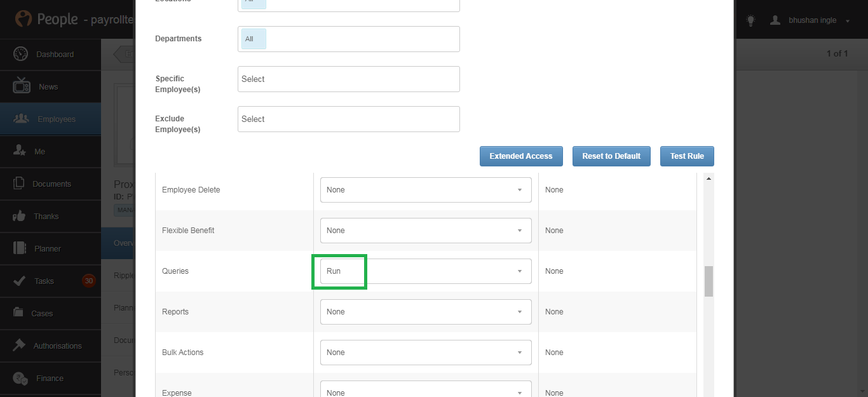Open the Bulk Actions access dropdown
Screen dimensions: 868x397
coord(426,353)
